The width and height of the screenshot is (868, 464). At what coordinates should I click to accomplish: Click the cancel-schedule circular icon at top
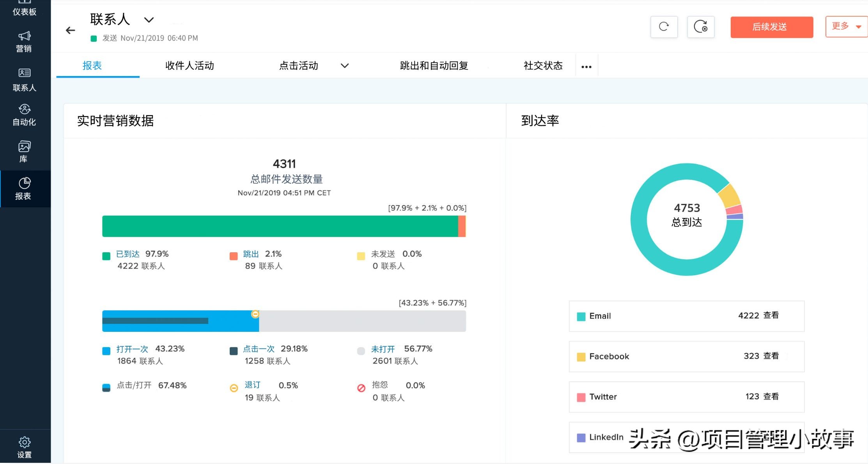[x=701, y=27]
